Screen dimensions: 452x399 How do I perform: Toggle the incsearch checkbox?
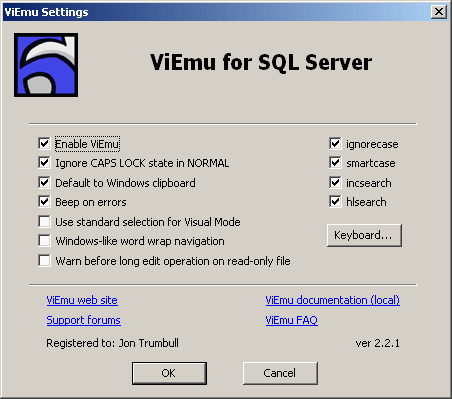click(335, 183)
